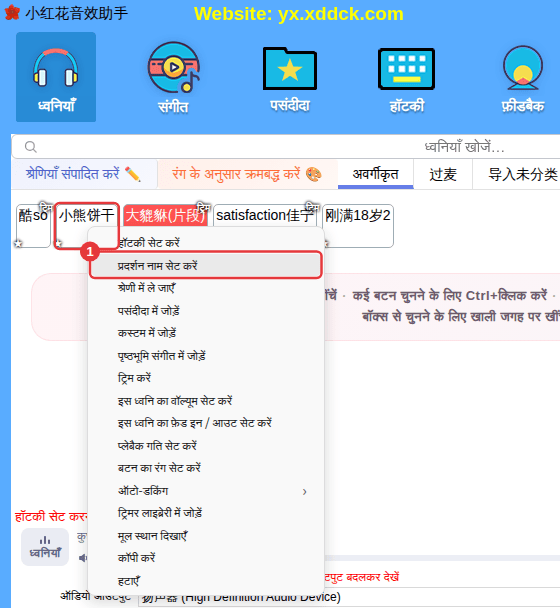Image resolution: width=560 pixels, height=608 pixels.
Task: Play the 刚满18岁2 sound button
Action: pyautogui.click(x=358, y=226)
